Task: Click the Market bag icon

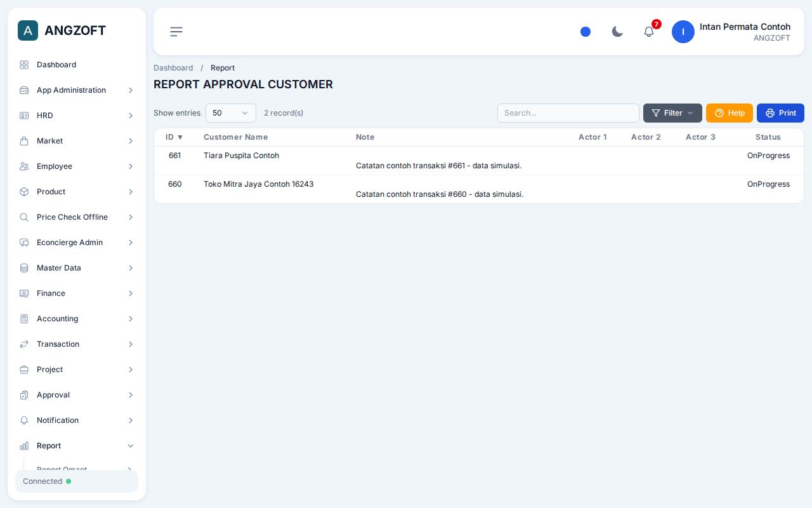Action: coord(24,141)
